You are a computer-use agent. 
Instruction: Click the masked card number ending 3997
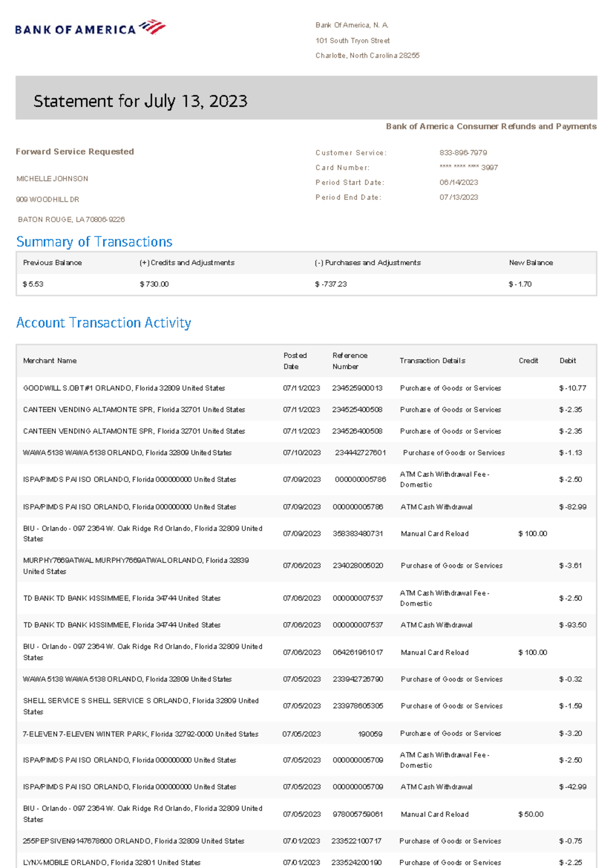(468, 167)
